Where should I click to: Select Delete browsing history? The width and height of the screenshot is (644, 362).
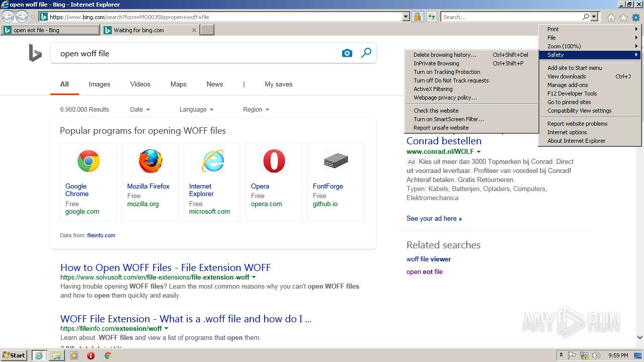[471, 55]
